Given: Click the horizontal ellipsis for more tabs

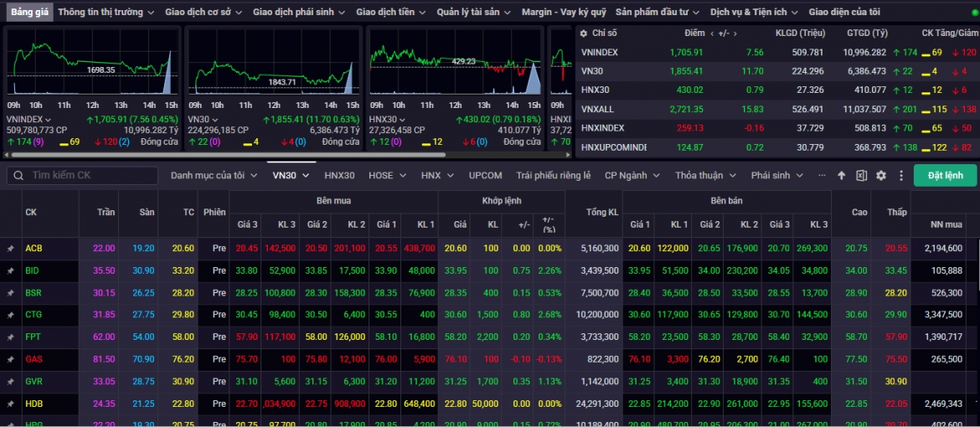Looking at the screenshot, I should point(821,176).
